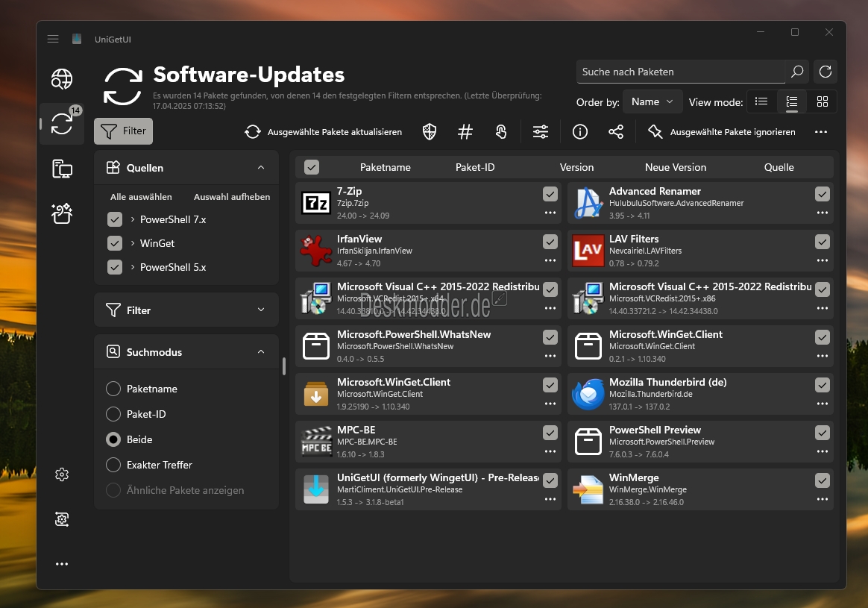Select the PowerShell Preview package row
Viewport: 868px width, 608px height.
click(x=700, y=442)
